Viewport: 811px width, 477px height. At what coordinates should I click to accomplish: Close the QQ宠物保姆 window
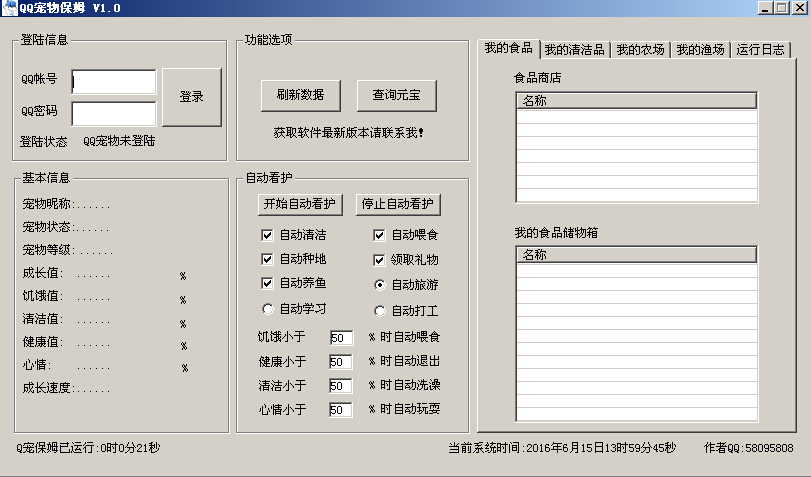pyautogui.click(x=800, y=8)
